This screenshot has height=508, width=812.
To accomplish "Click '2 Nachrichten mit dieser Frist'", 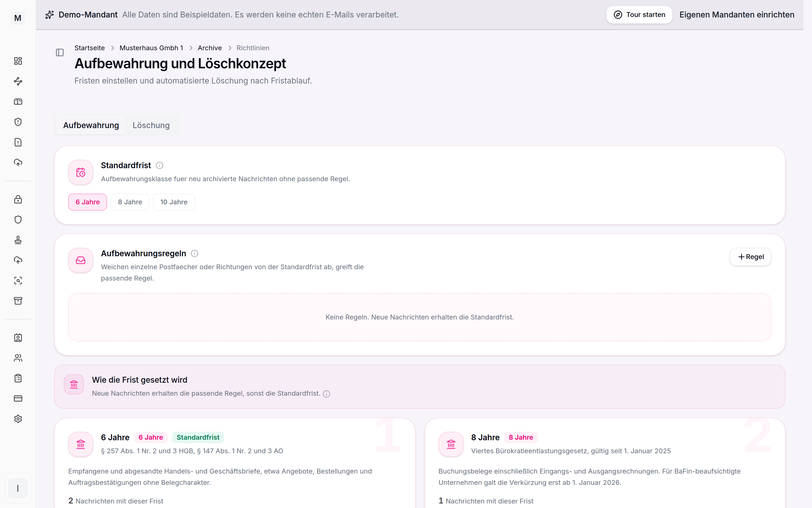I will point(116,501).
